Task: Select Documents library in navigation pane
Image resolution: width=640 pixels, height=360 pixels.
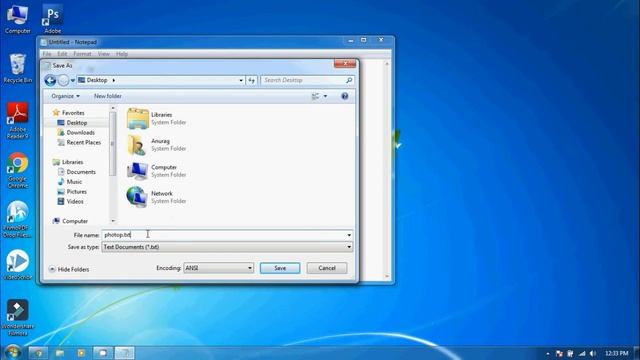Action: [x=76, y=172]
